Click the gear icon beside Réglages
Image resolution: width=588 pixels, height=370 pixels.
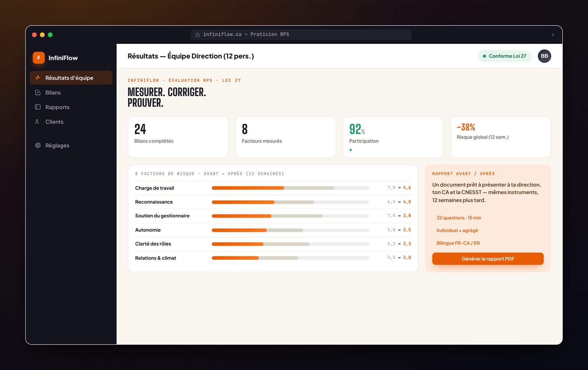tap(37, 145)
